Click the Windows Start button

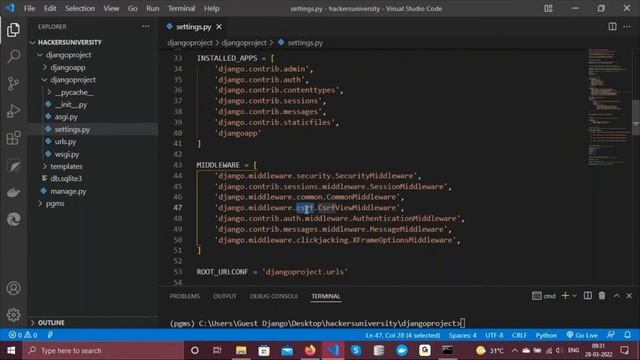[x=11, y=350]
